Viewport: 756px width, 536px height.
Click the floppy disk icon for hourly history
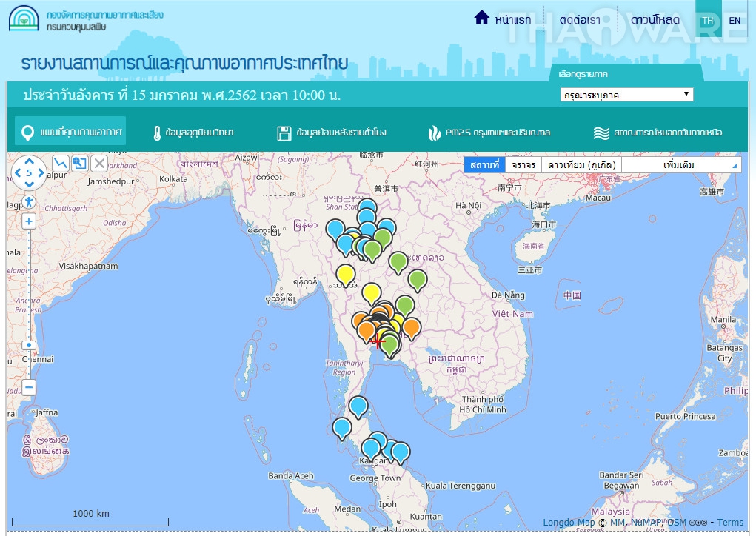coord(284,133)
